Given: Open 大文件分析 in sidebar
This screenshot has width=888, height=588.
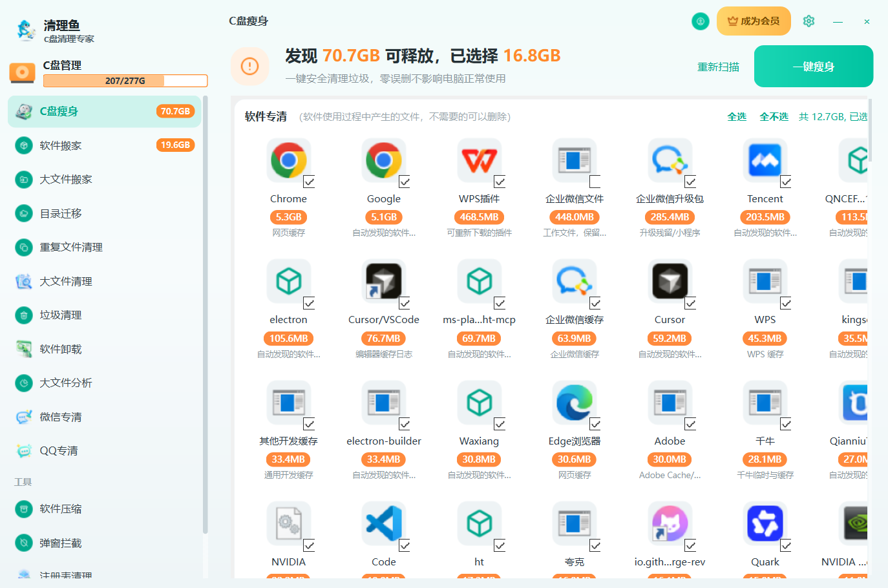Looking at the screenshot, I should 105,383.
